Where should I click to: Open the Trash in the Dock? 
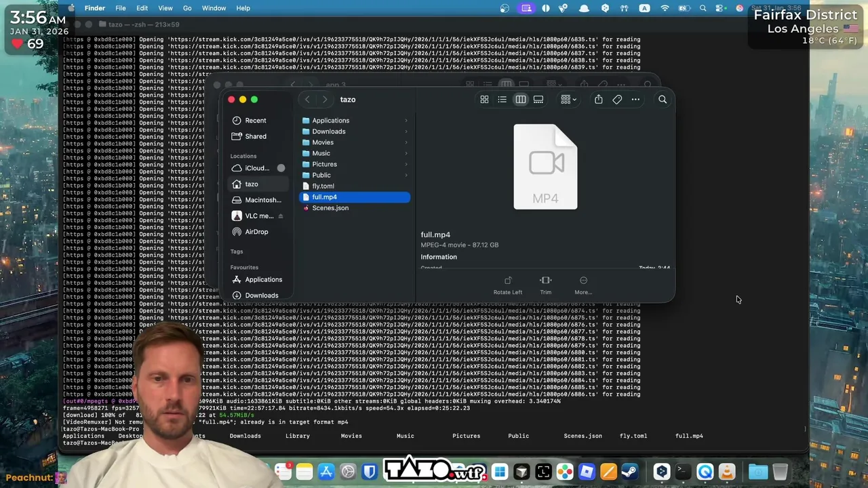pyautogui.click(x=780, y=472)
